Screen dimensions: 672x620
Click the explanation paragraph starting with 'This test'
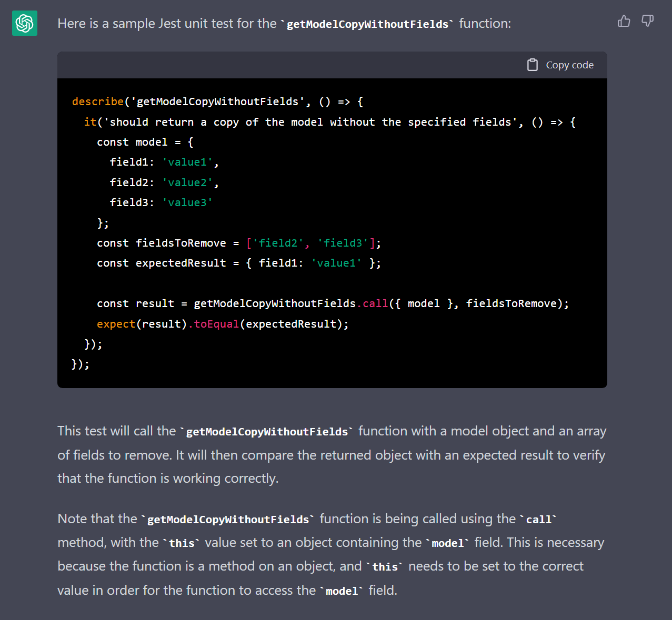330,454
